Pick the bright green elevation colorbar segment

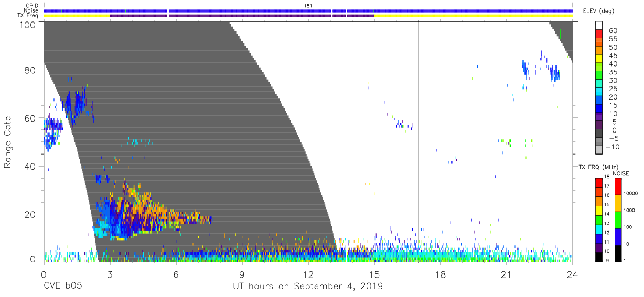click(x=599, y=75)
